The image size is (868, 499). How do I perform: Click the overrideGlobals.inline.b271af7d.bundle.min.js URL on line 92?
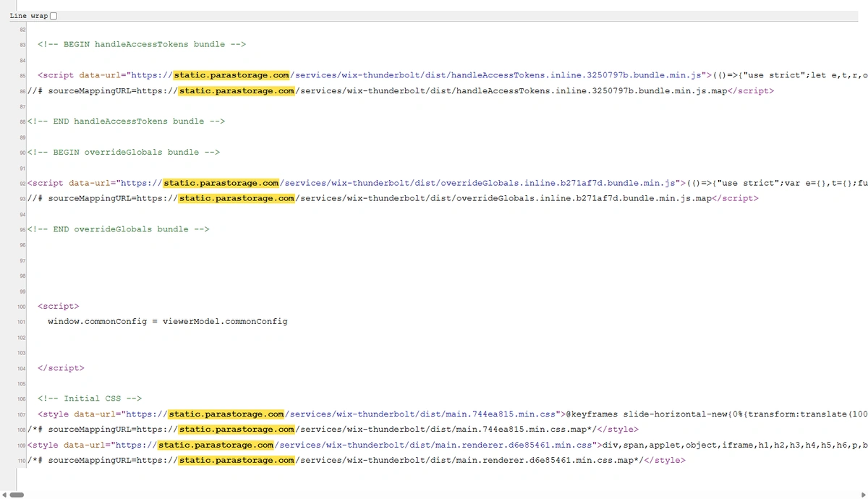(x=398, y=183)
